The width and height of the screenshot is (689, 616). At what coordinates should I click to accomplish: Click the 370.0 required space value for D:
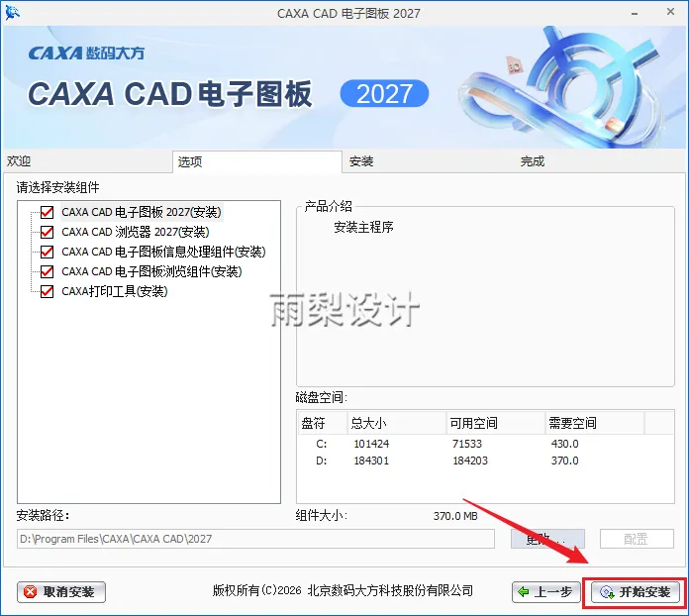564,461
